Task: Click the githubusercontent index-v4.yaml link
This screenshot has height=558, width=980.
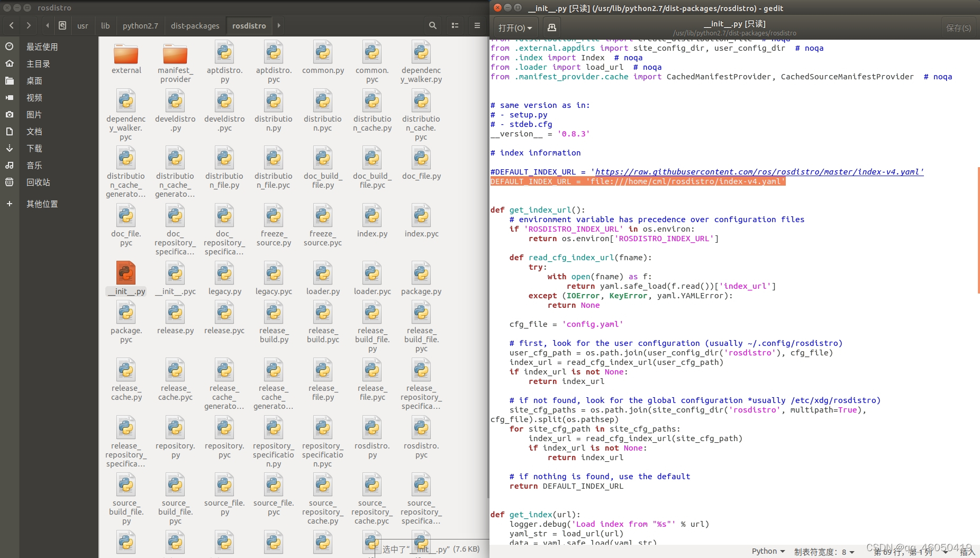Action: pos(759,172)
